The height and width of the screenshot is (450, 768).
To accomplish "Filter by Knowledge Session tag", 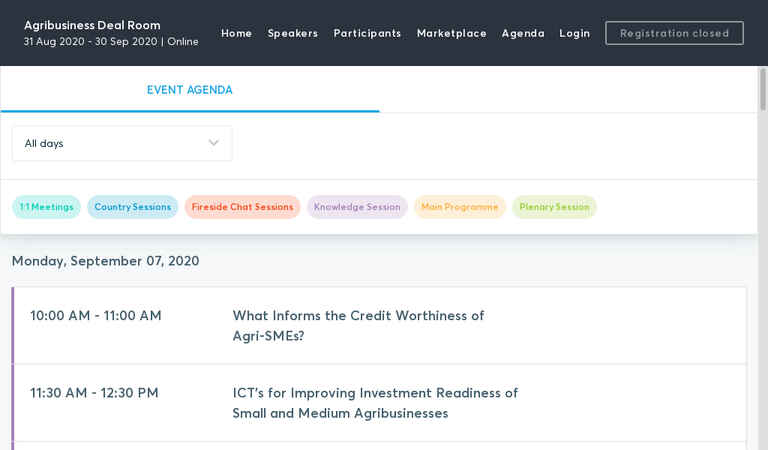I will tap(357, 207).
